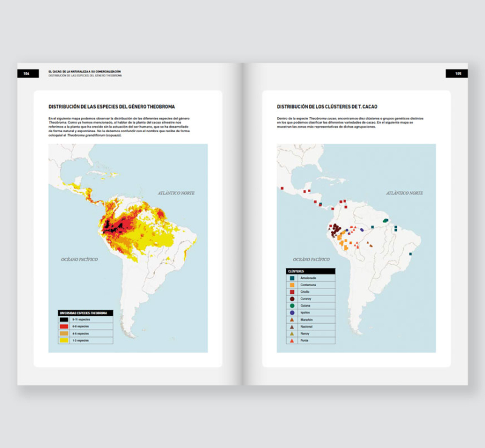Viewport: 485px width, 448px height.
Task: Click heading Distribución de los clústeres de T. cacao
Action: [x=327, y=107]
